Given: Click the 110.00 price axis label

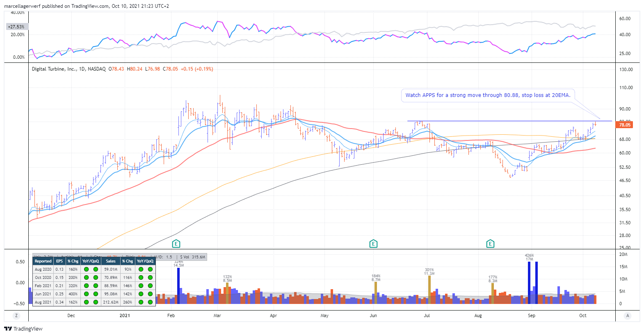Looking at the screenshot, I should [626, 87].
